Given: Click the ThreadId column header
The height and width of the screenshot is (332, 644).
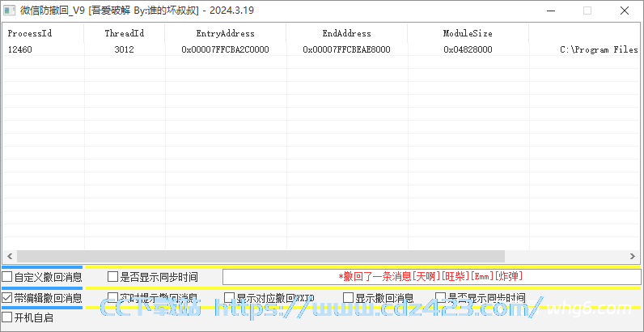Looking at the screenshot, I should [x=125, y=33].
